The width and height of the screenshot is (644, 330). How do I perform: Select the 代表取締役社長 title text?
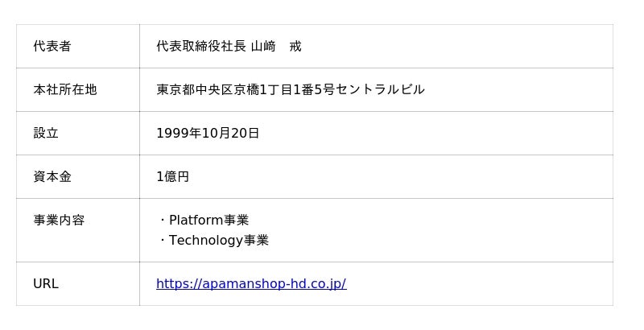(201, 46)
